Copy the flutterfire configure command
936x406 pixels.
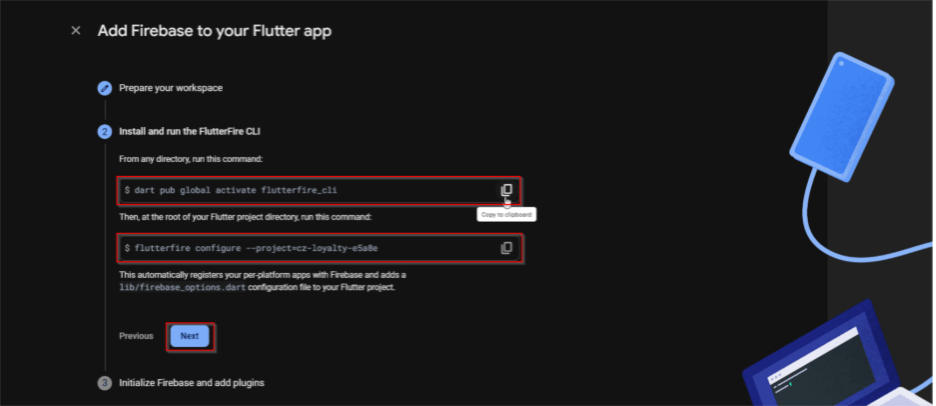click(x=506, y=247)
